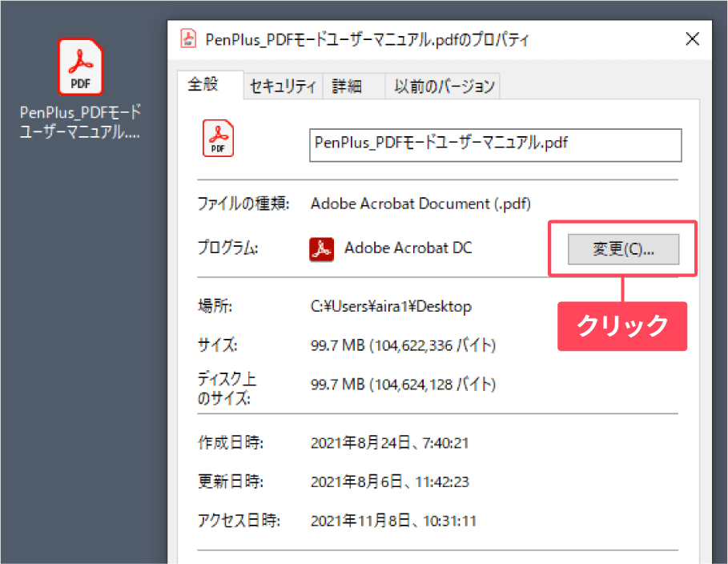The image size is (728, 564).
Task: Click the 変更(C)... button
Action: [623, 249]
